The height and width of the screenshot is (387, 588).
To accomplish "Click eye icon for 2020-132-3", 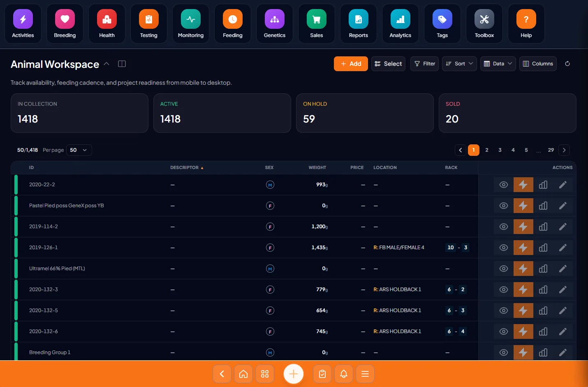I will point(504,290).
